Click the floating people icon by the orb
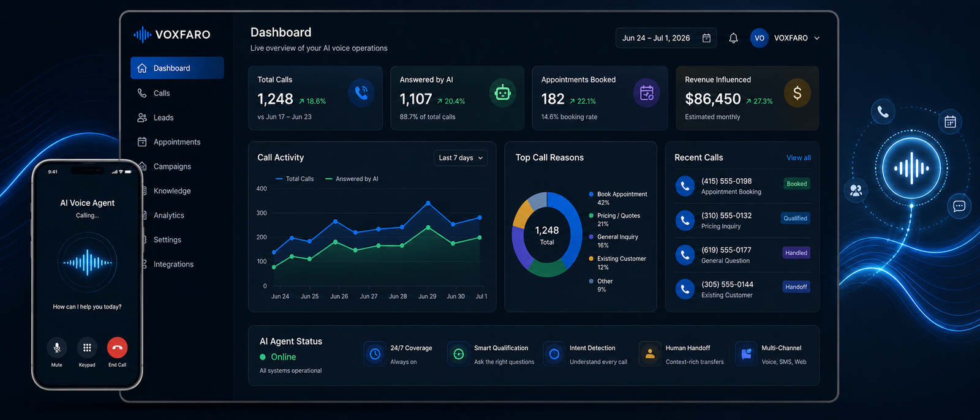The width and height of the screenshot is (980, 420). (856, 190)
